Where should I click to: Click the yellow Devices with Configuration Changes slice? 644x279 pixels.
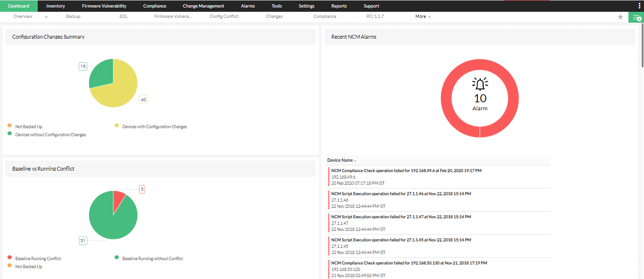[x=120, y=92]
